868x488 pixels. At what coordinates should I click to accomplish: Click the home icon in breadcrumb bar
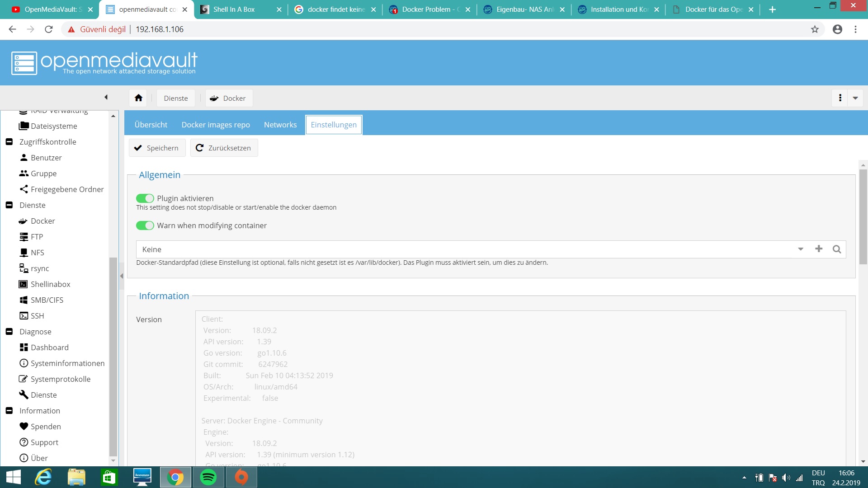coord(138,98)
